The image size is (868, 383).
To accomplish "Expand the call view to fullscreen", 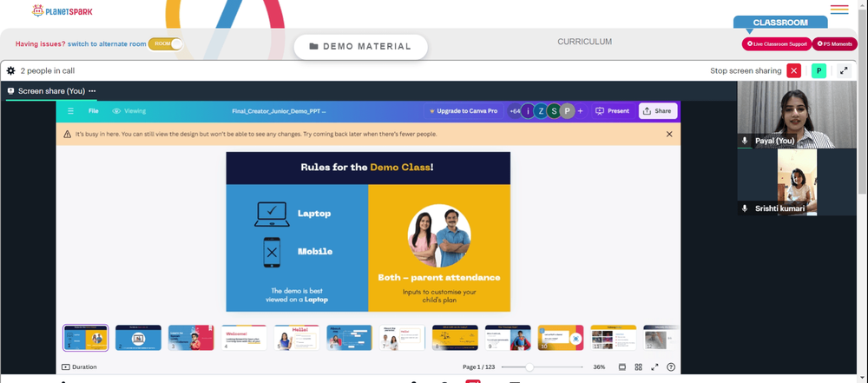I will tap(844, 71).
